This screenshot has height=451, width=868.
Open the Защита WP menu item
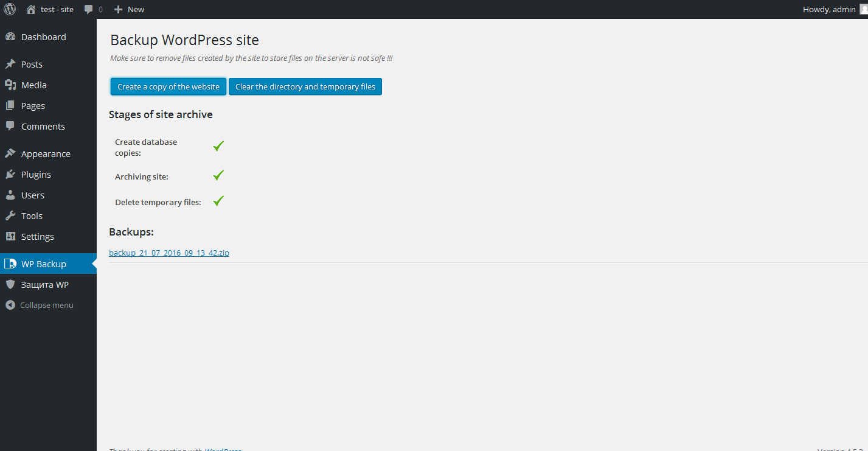pos(48,285)
